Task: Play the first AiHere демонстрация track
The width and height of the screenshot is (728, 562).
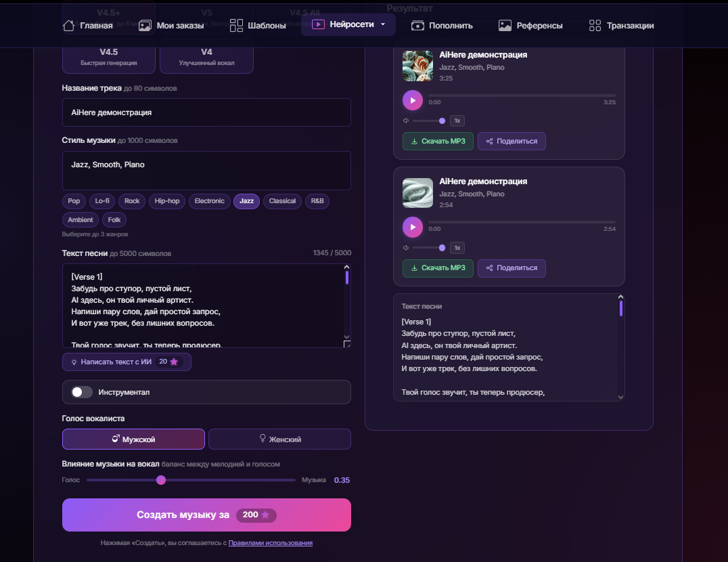Action: pos(412,100)
